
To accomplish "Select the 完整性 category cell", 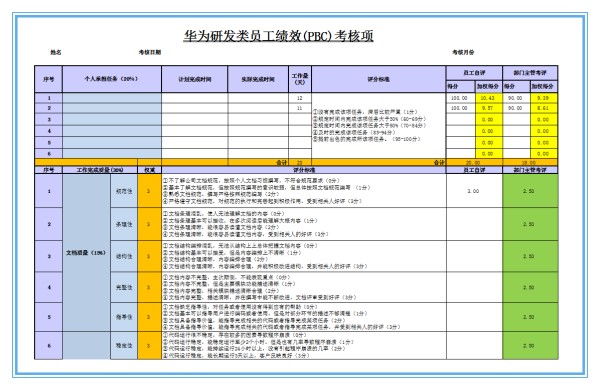I will pyautogui.click(x=124, y=287).
